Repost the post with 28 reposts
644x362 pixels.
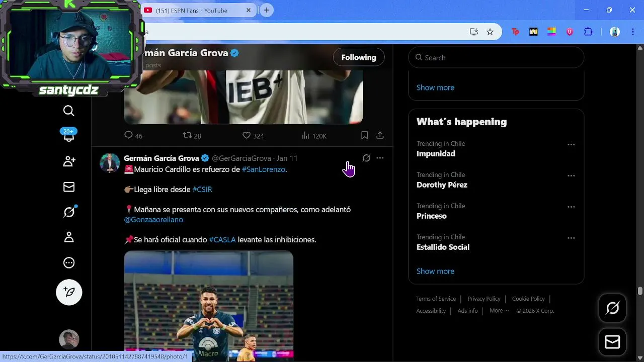[192, 136]
